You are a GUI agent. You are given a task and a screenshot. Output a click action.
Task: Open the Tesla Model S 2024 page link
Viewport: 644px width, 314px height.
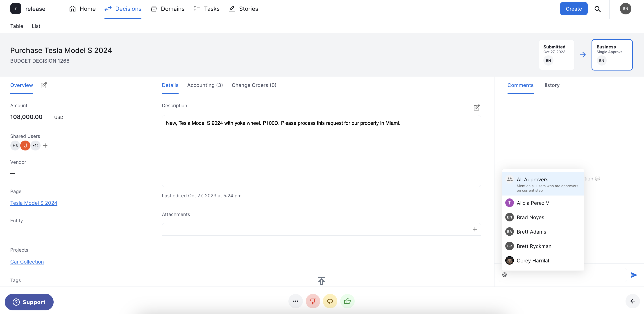pyautogui.click(x=34, y=203)
